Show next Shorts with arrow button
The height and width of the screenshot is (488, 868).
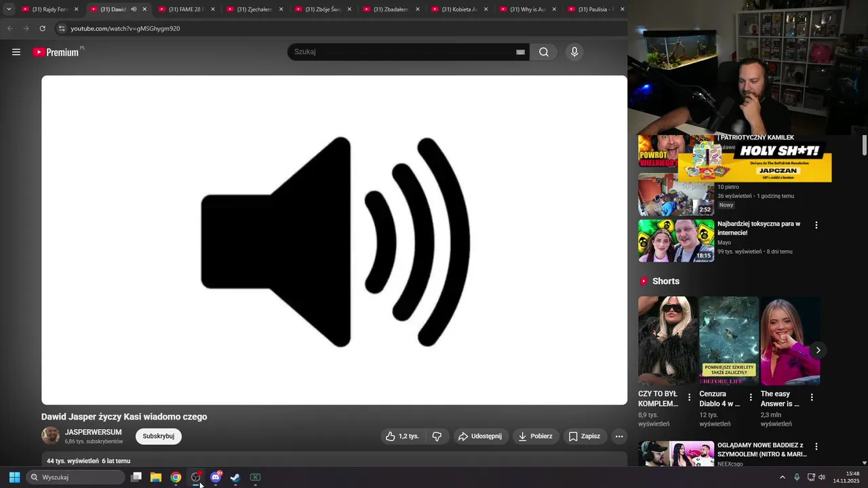818,350
